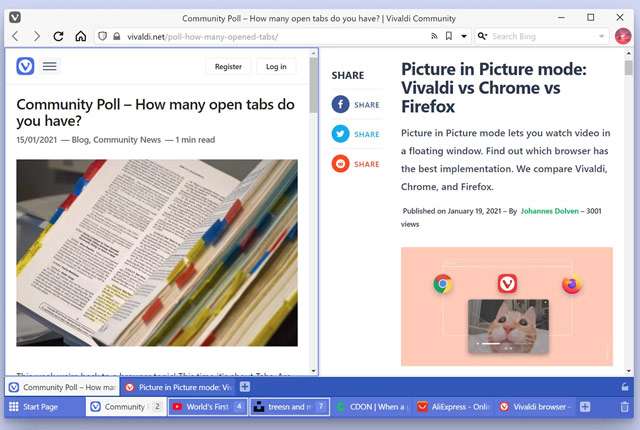Select the Community Poll tab in stack row
The height and width of the screenshot is (430, 640).
pyautogui.click(x=62, y=387)
